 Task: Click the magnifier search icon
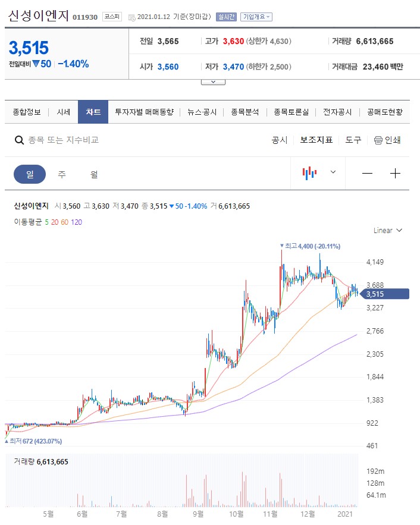pos(19,140)
